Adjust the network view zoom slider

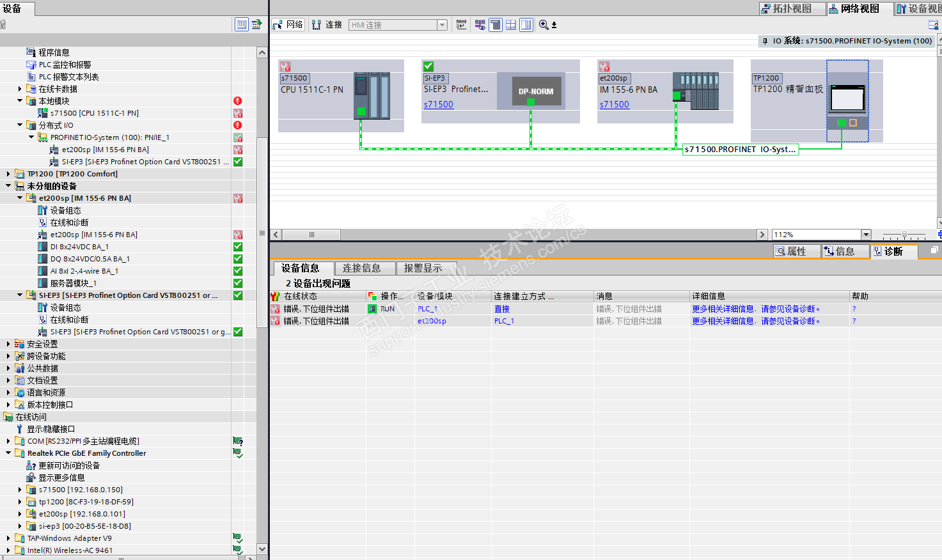point(904,235)
